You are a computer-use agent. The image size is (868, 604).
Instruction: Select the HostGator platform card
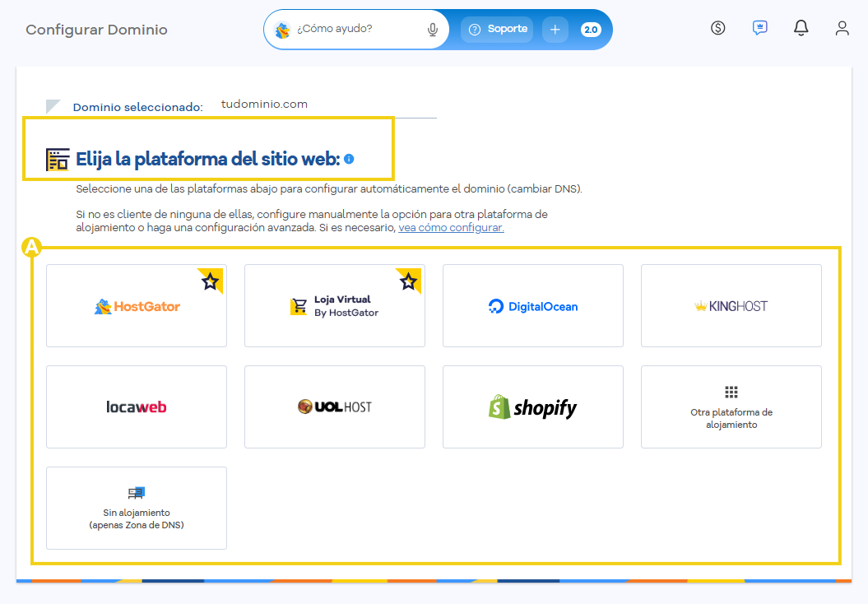click(x=137, y=305)
